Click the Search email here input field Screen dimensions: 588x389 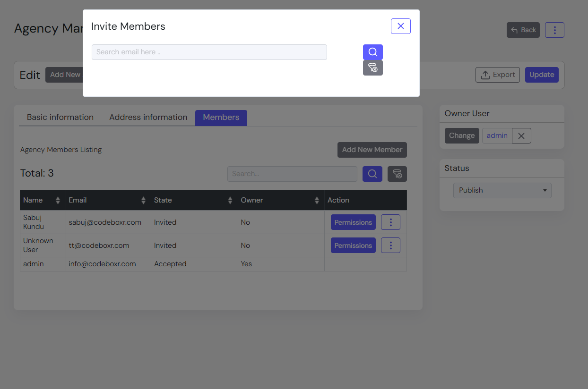(x=209, y=52)
